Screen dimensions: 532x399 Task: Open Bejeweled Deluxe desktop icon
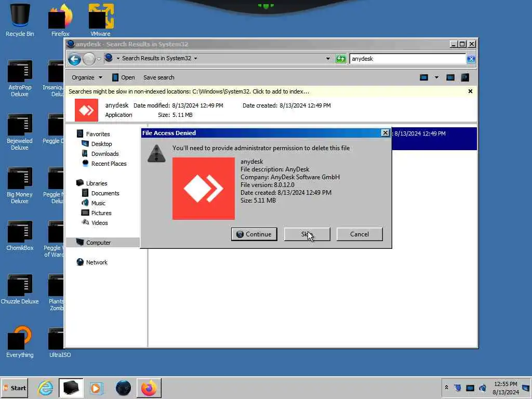[x=20, y=132]
